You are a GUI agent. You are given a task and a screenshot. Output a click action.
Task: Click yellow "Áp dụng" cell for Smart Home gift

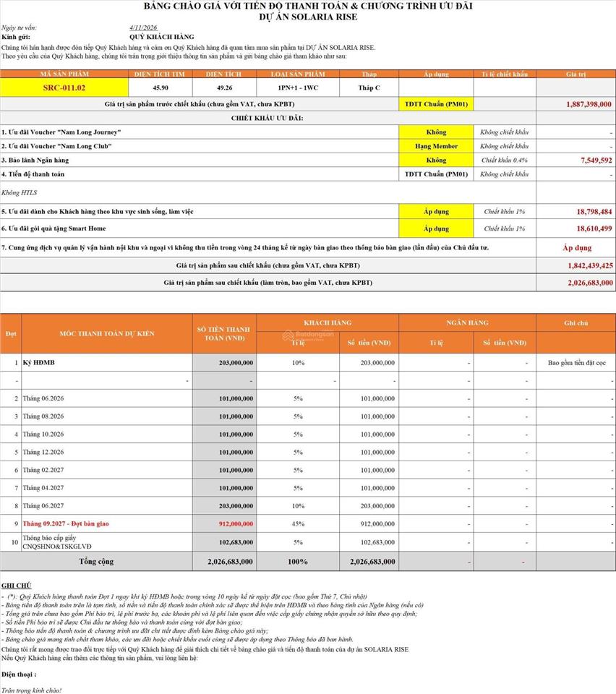(436, 228)
